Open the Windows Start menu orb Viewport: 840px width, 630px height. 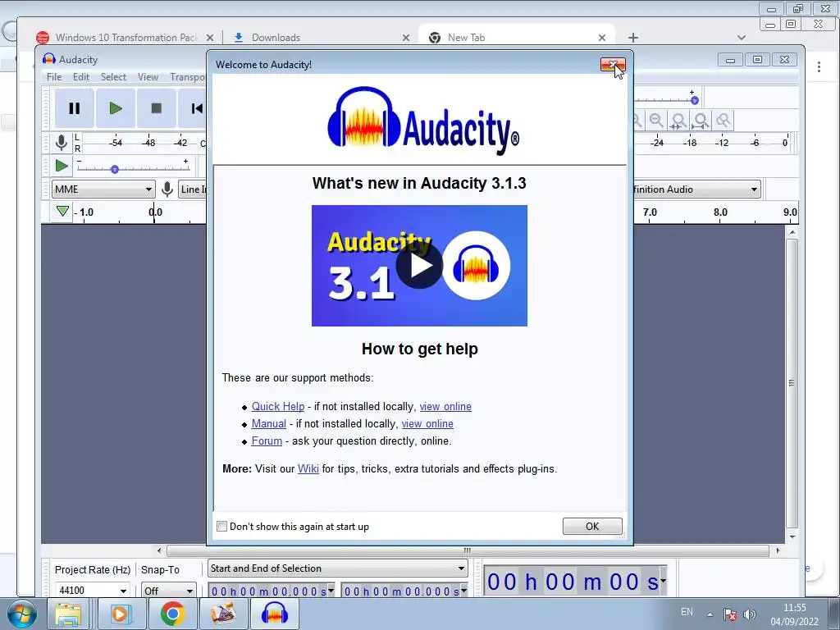click(22, 614)
